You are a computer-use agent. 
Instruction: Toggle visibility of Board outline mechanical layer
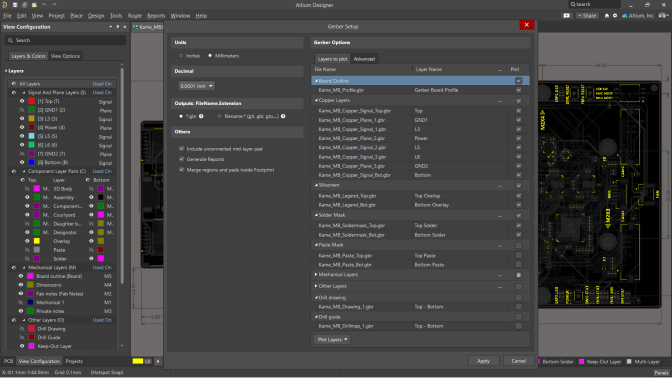tap(21, 276)
